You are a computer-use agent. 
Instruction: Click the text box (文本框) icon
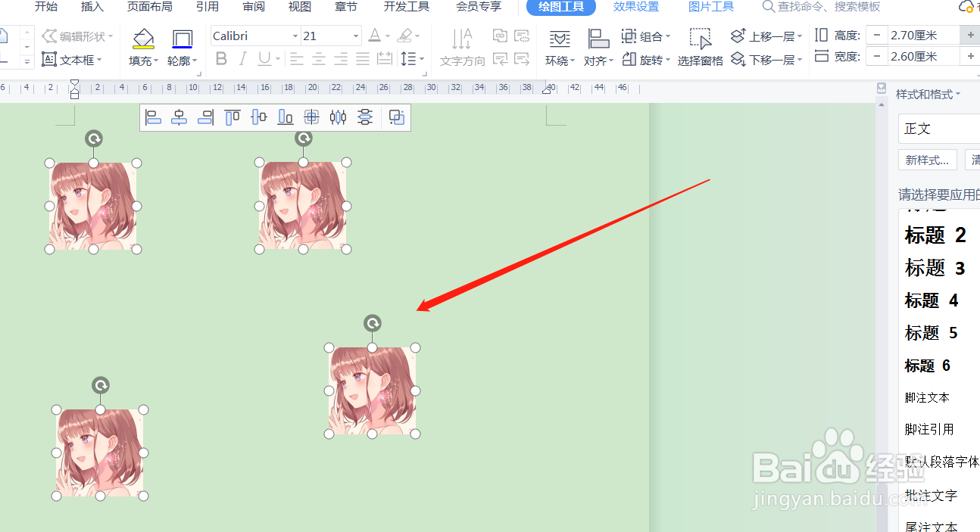[49, 59]
